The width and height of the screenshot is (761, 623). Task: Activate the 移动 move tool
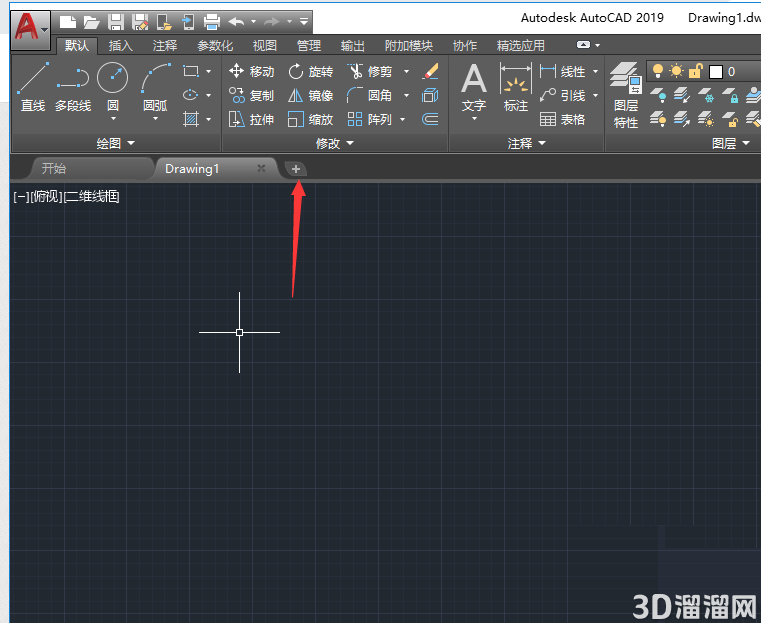[251, 71]
